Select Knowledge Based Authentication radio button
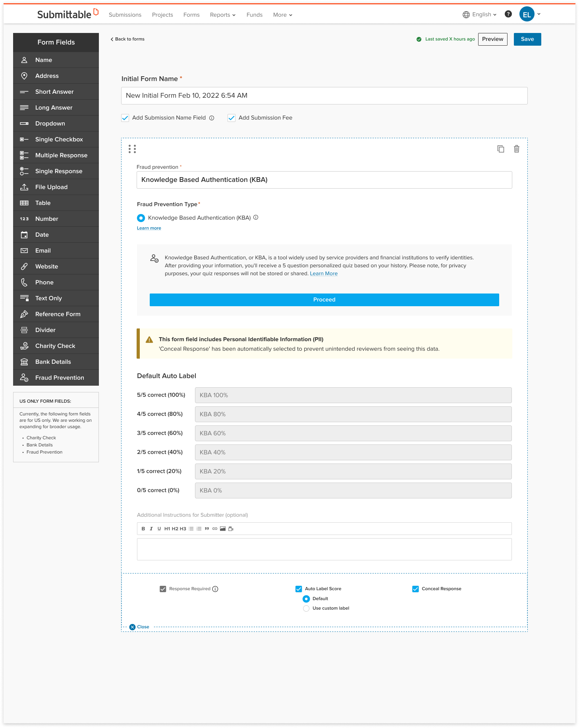Viewport: 579px width, 728px height. pos(141,218)
